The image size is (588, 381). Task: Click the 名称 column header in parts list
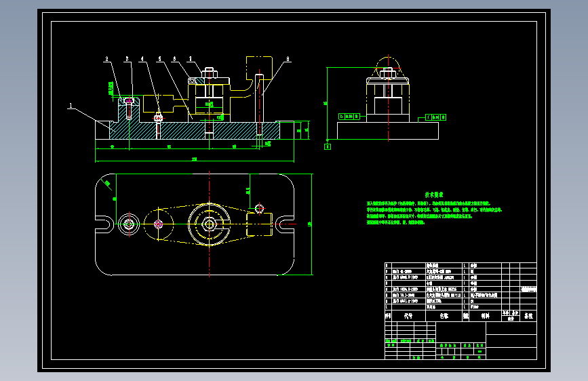444,316
